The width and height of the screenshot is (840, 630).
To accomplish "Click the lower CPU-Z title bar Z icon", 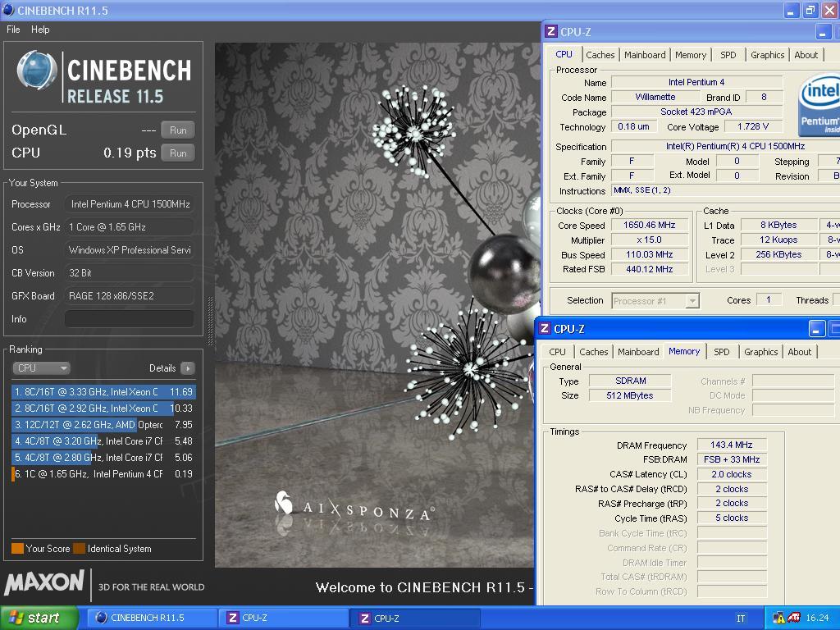I will [x=545, y=328].
